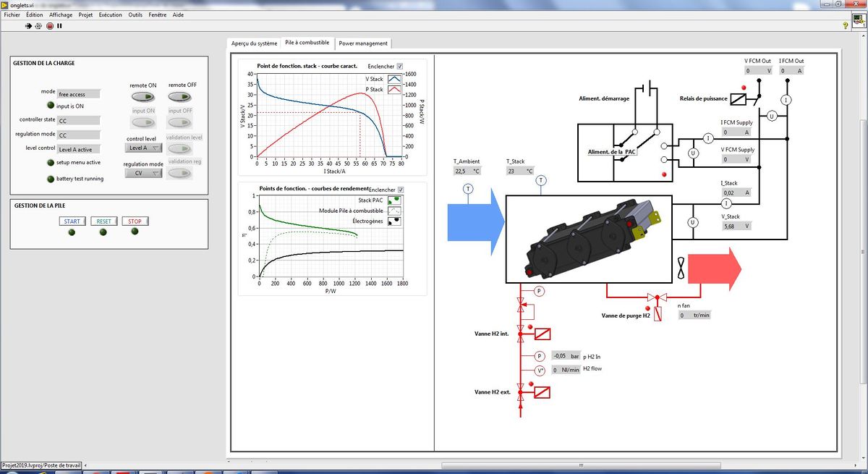Click the Relais de puissance relay symbol

tap(739, 98)
